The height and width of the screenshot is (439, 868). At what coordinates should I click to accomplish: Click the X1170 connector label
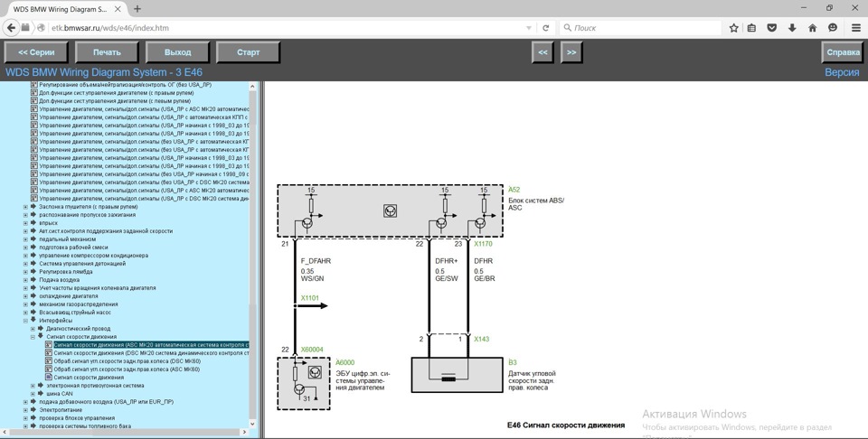(x=483, y=244)
